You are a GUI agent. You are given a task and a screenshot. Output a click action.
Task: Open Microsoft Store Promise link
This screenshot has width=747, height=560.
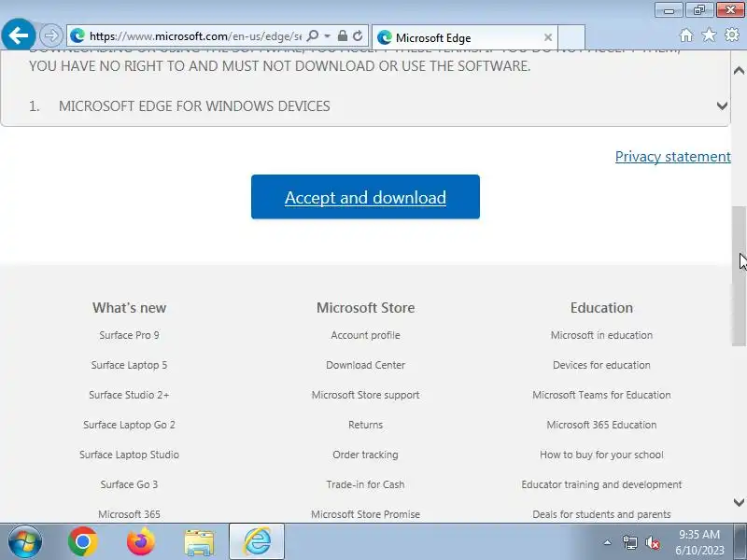(x=365, y=514)
